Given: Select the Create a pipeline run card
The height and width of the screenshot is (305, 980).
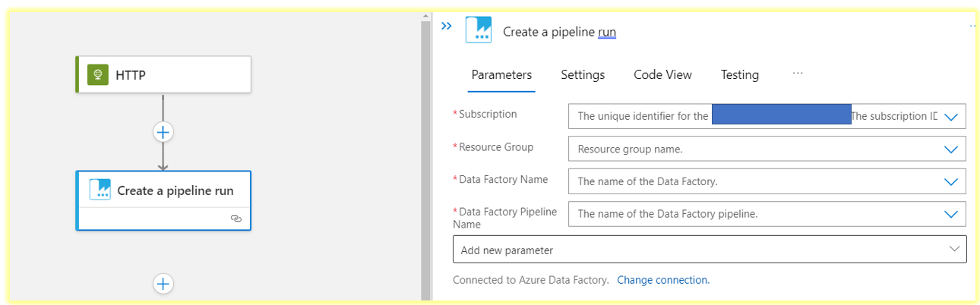Looking at the screenshot, I should [163, 200].
